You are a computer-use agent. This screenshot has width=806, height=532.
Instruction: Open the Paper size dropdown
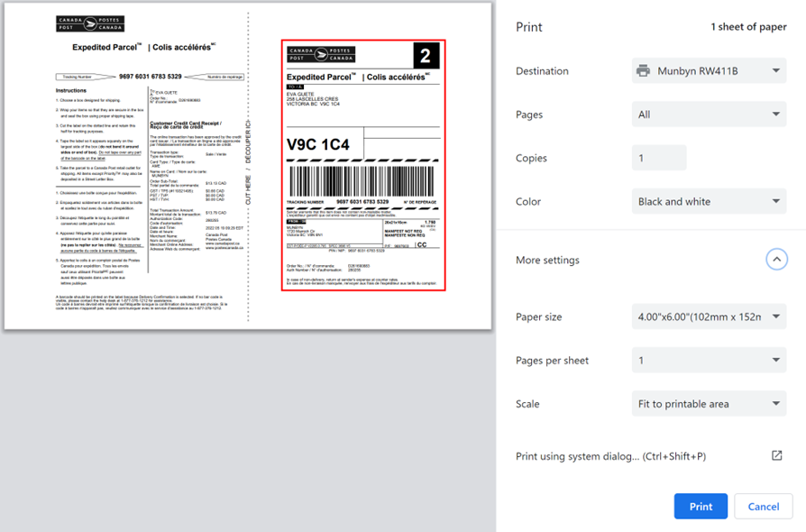[709, 316]
